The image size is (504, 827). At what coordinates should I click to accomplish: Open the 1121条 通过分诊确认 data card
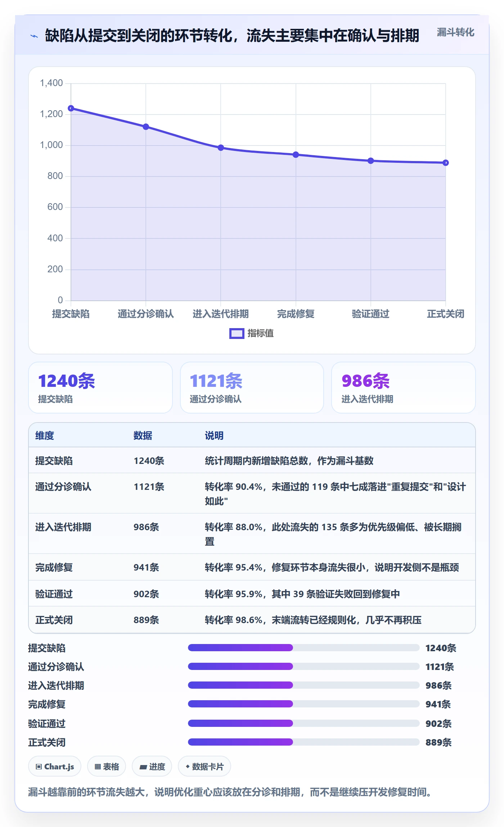[252, 388]
